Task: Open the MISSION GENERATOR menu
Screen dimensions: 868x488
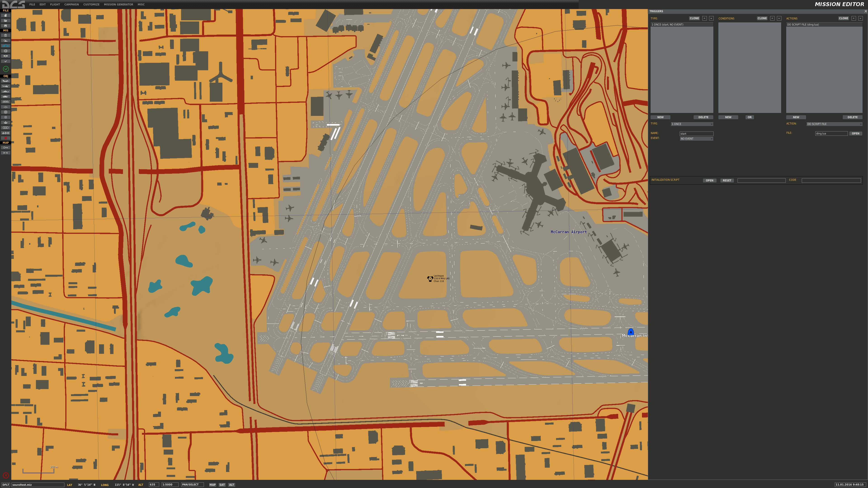Action: point(118,4)
